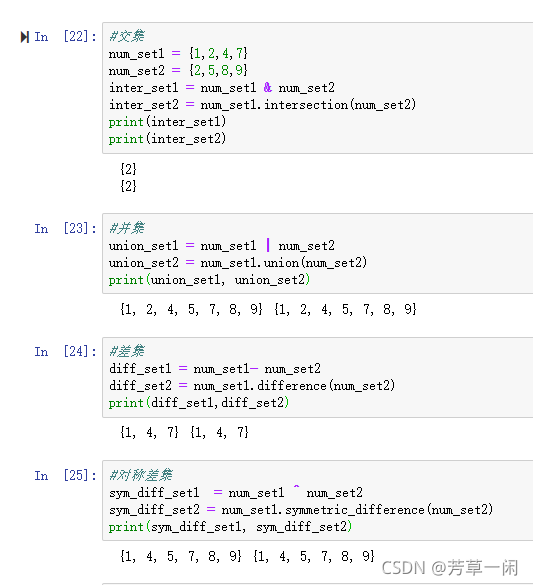Click the line with num_set1.intersection(num_set2)
Image resolution: width=533 pixels, height=585 pixels.
pyautogui.click(x=263, y=104)
